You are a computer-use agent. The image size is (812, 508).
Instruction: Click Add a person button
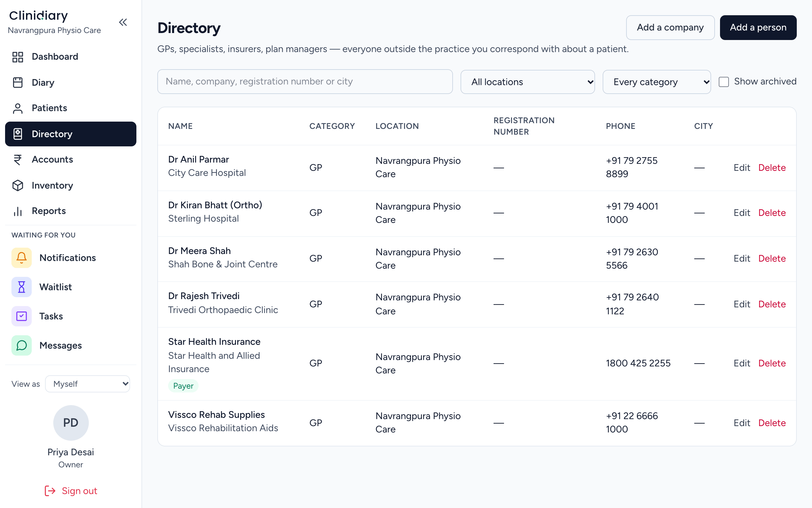[x=758, y=28]
